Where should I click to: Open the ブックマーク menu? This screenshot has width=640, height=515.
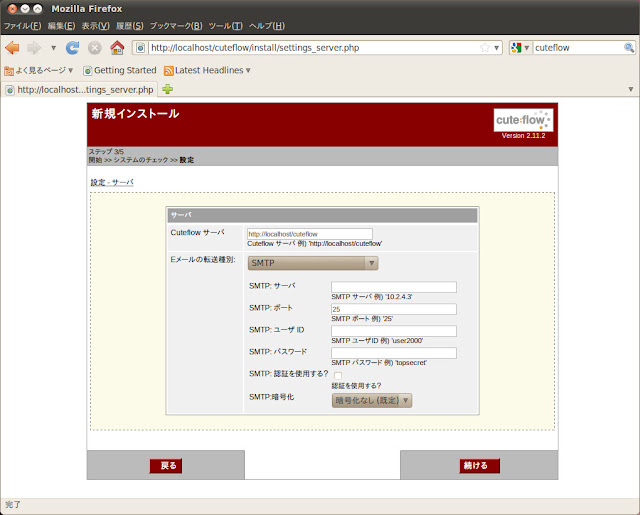point(176,26)
